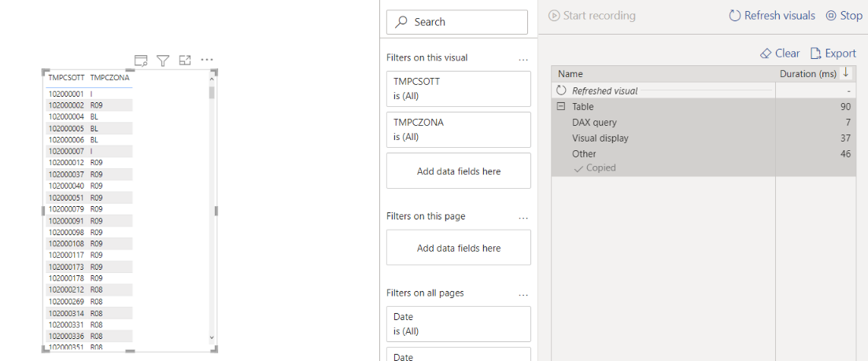Click the Duration (ms) column header
868x361 pixels.
click(807, 73)
